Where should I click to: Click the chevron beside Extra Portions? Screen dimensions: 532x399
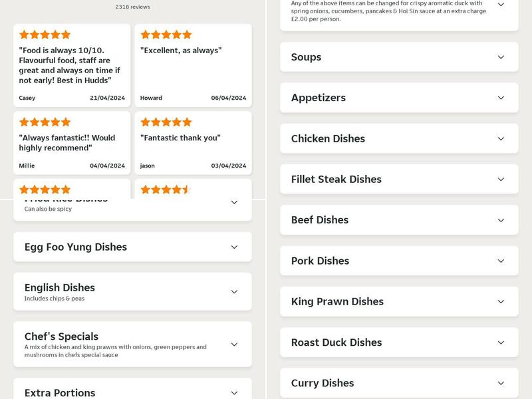[233, 392]
